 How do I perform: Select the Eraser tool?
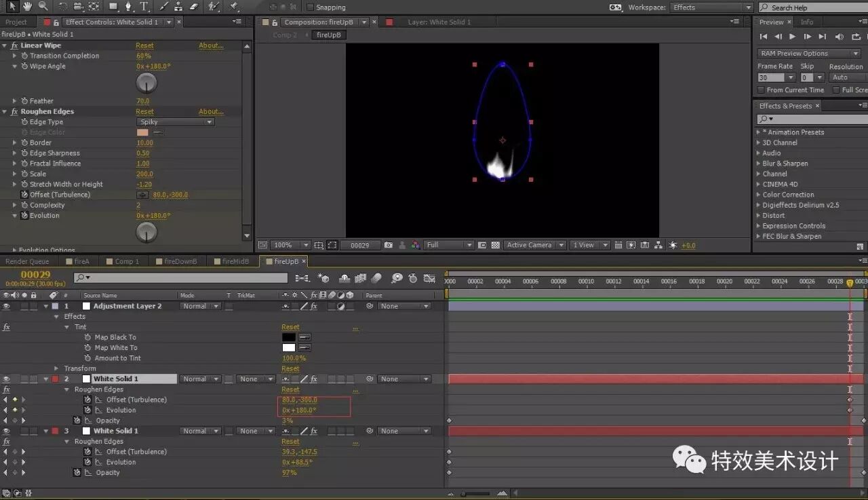pos(195,7)
